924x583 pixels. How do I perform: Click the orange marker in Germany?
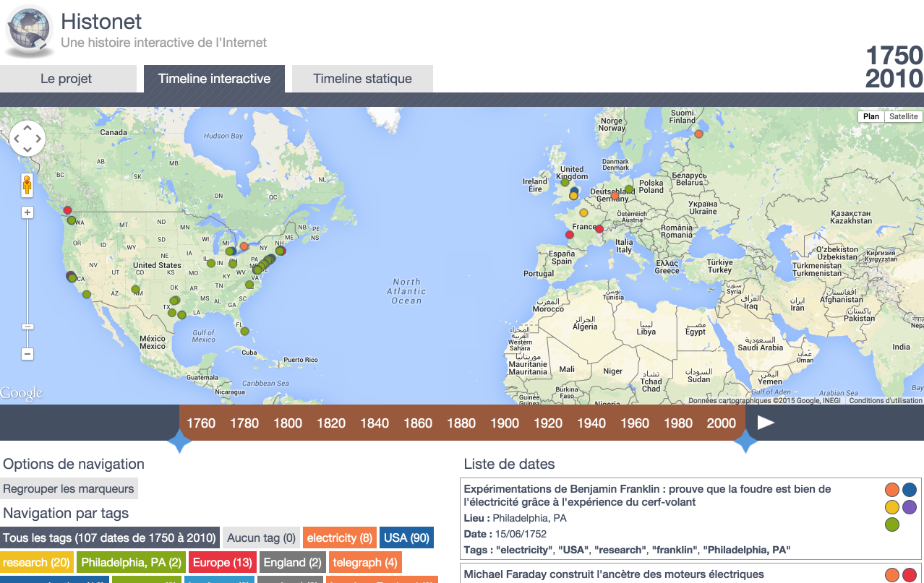pos(615,196)
